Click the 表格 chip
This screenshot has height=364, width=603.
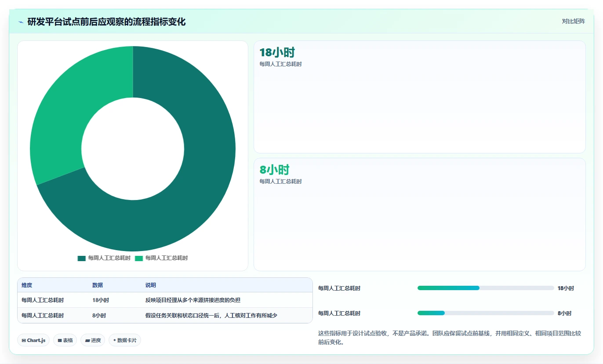(65, 340)
